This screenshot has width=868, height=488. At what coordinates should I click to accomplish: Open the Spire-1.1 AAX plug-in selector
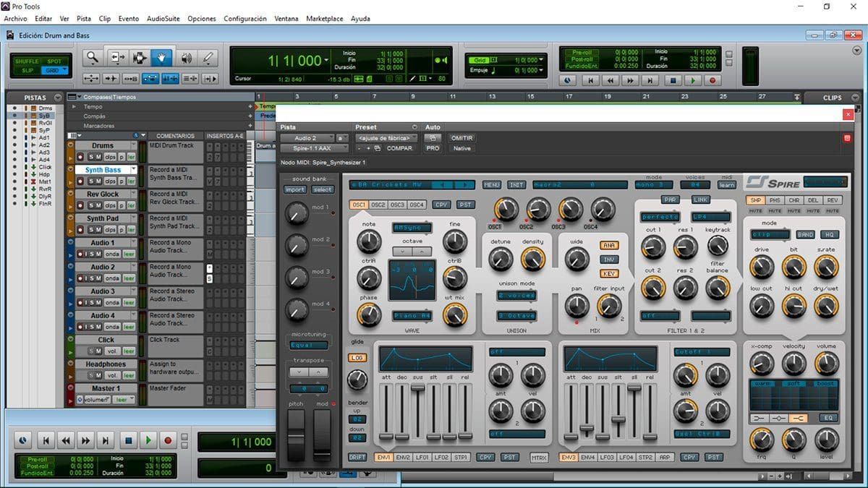(x=315, y=148)
